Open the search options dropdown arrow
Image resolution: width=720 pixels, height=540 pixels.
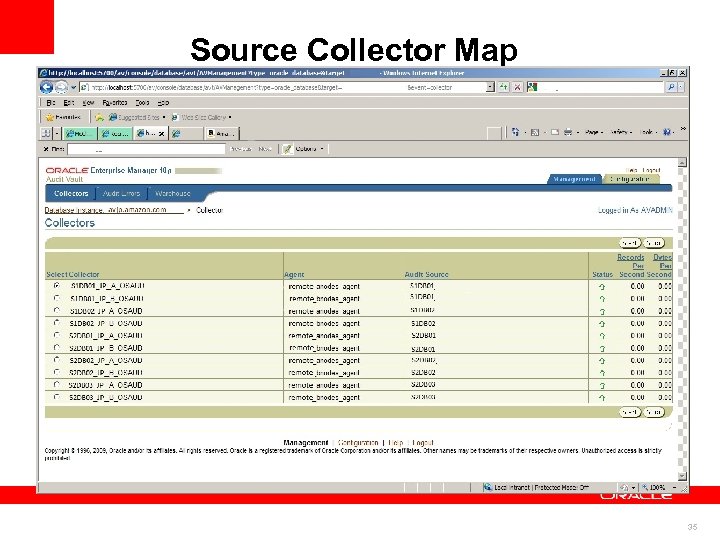[x=681, y=87]
